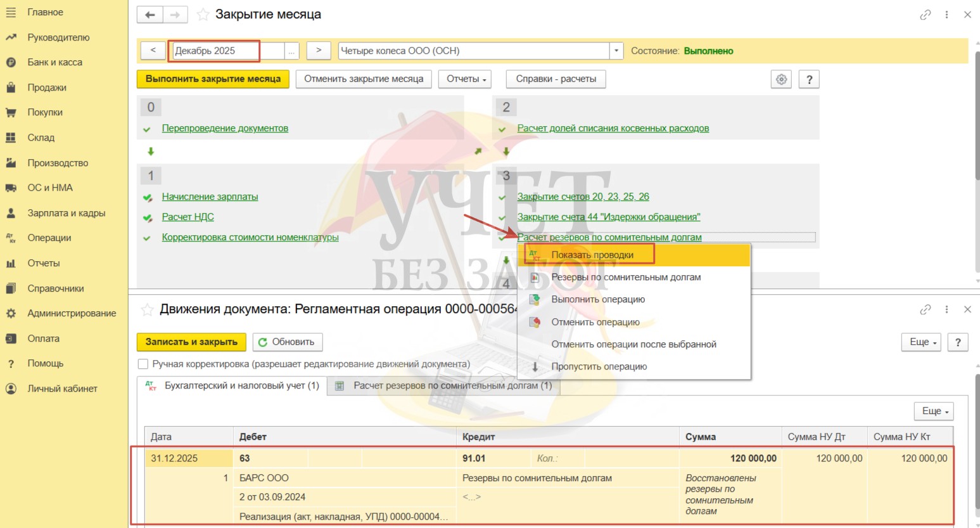Click Выполнить закрытие месяца button
Image resolution: width=980 pixels, height=528 pixels.
[213, 79]
